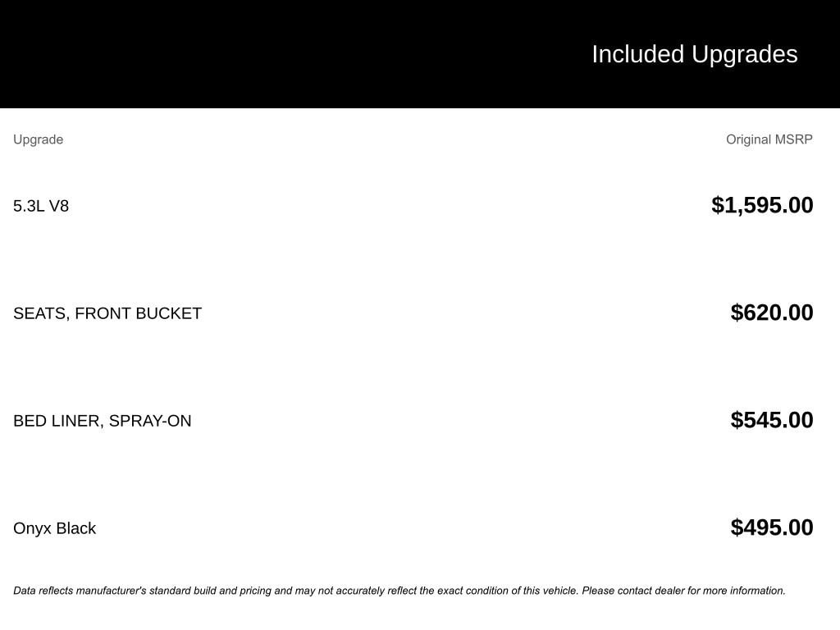Screen dimensions: 840x630
Task: Select SEATS, FRONT BUCKET upgrade
Action: pos(107,313)
